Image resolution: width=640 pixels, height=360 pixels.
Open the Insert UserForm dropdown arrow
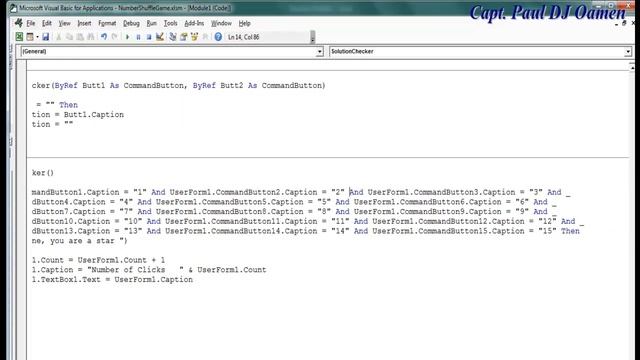37,37
